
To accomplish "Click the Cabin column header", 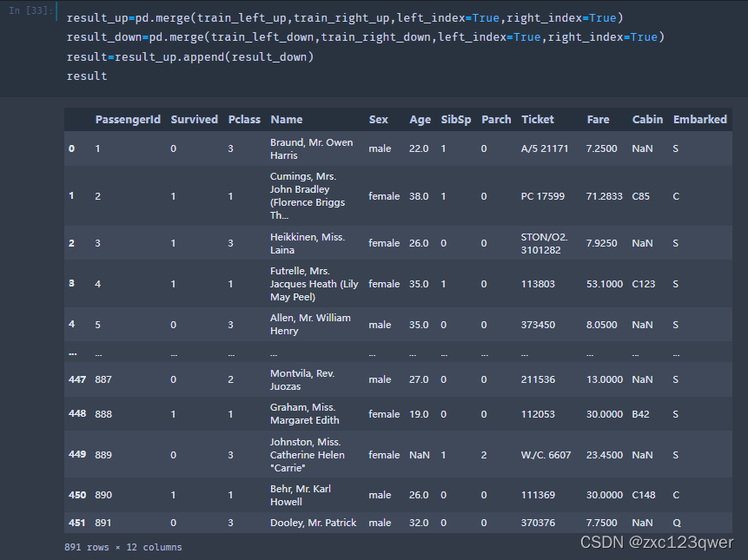I will coord(647,120).
